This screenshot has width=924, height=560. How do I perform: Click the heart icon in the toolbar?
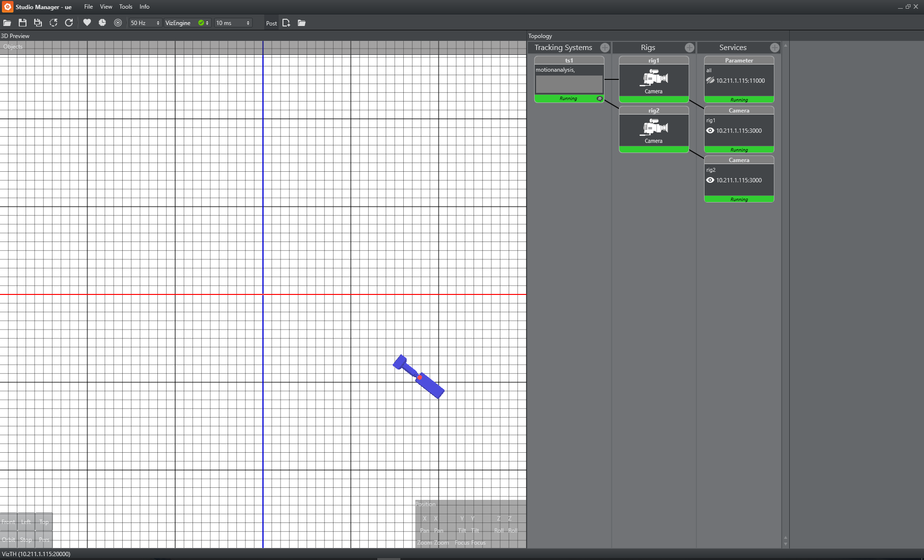point(87,23)
